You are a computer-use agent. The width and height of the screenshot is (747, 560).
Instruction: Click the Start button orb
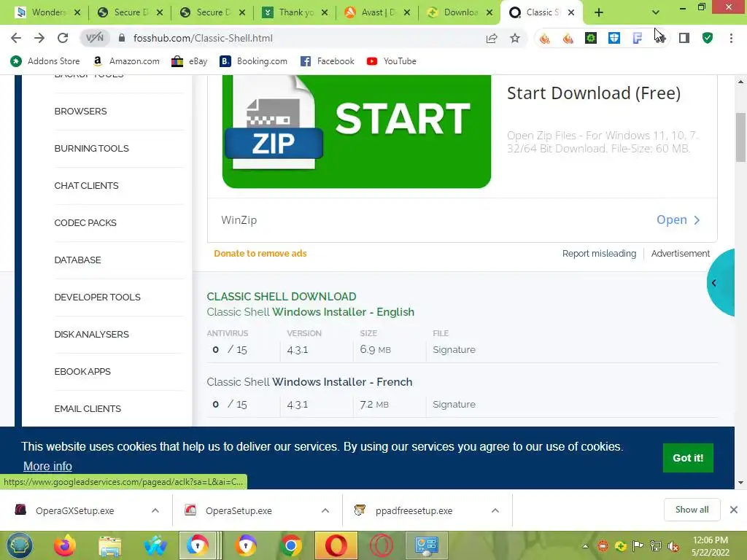click(x=19, y=545)
